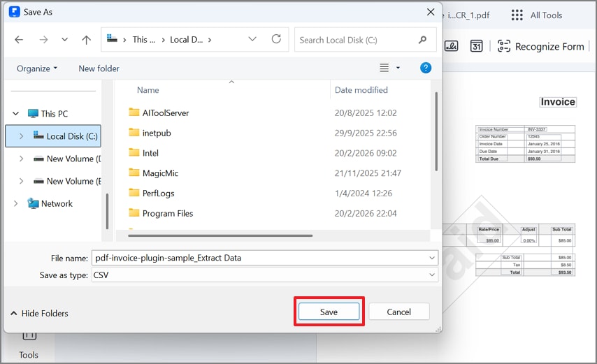Click the Program Files folder icon

134,212
